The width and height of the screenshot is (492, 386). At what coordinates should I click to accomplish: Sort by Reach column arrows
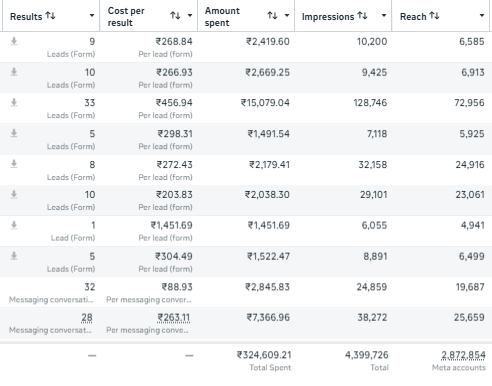pyautogui.click(x=434, y=16)
